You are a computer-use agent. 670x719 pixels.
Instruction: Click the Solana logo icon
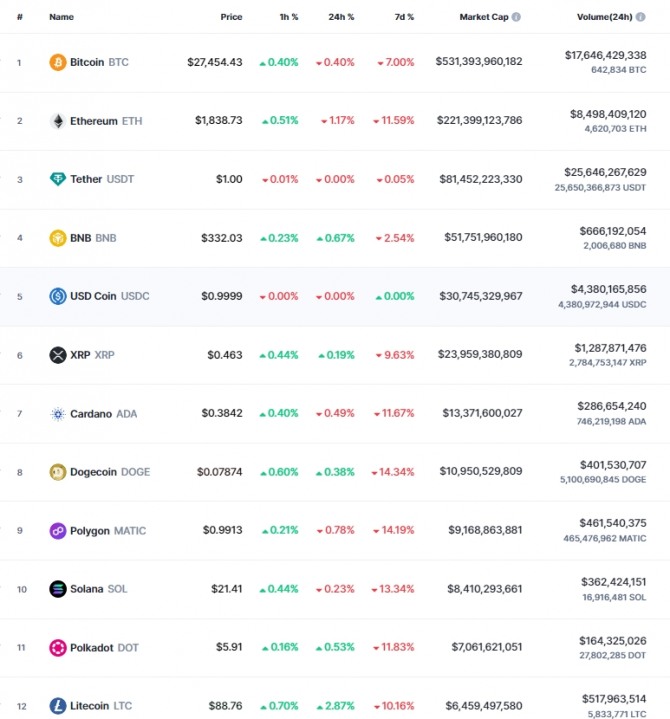click(x=58, y=589)
